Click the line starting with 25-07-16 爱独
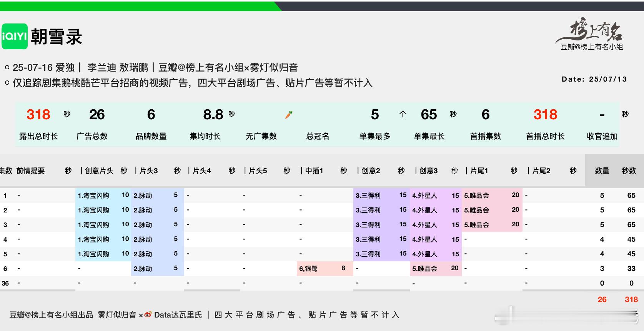The height and width of the screenshot is (331, 644). click(x=155, y=67)
